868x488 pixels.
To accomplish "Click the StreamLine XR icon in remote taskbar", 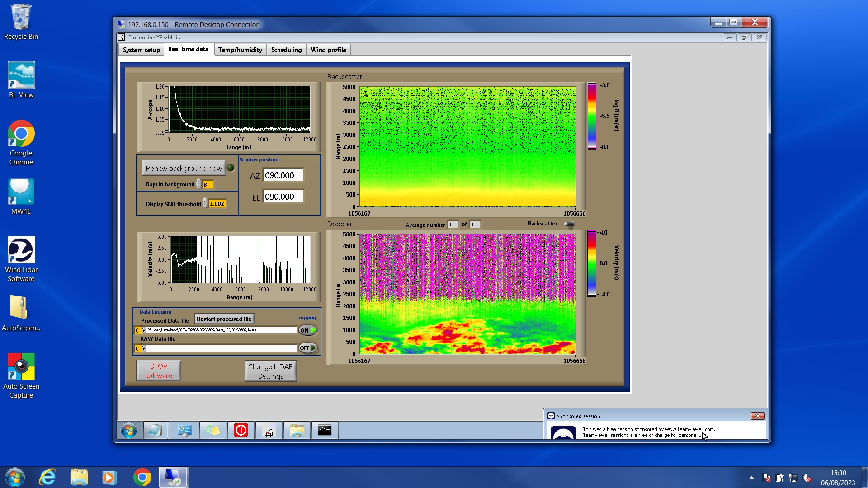I will coord(269,430).
